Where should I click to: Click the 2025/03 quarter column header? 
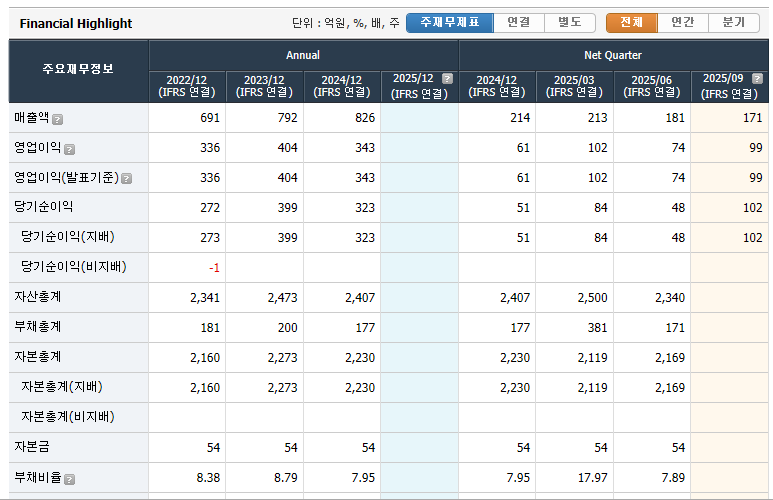coord(574,86)
